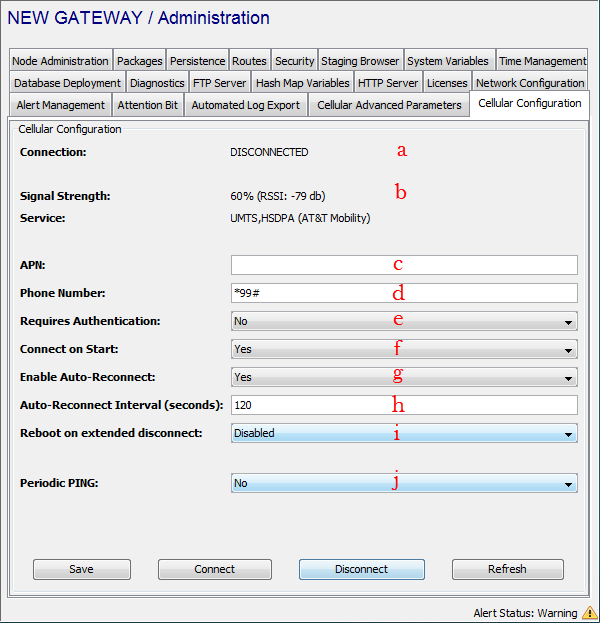Image resolution: width=600 pixels, height=623 pixels.
Task: Click the Phone Number text field
Action: [403, 293]
